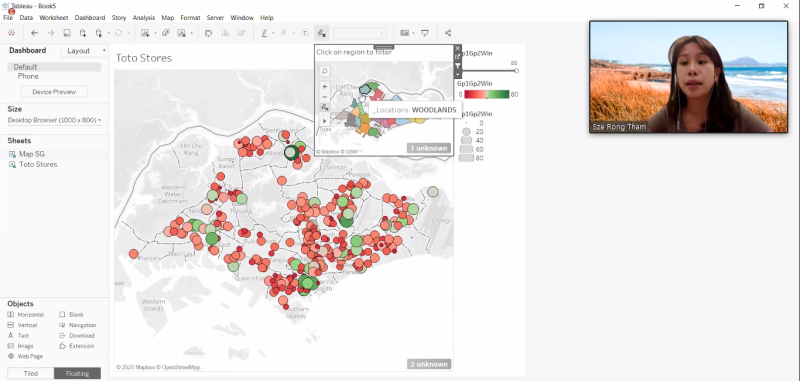The image size is (800, 381).
Task: Share workbook with others icon
Action: point(448,33)
